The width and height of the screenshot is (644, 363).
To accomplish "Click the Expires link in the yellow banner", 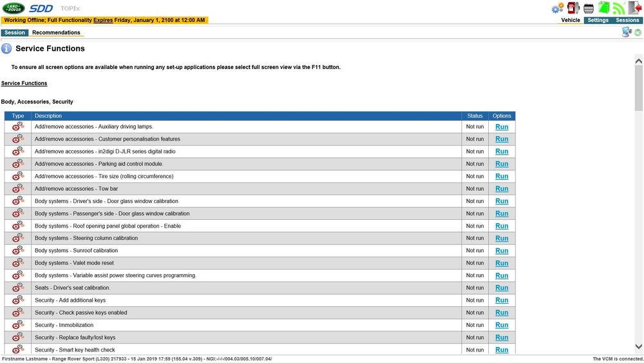I will point(103,20).
